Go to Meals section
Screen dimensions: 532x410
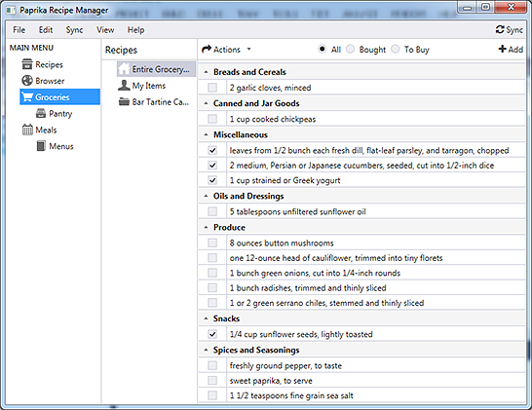tap(46, 130)
